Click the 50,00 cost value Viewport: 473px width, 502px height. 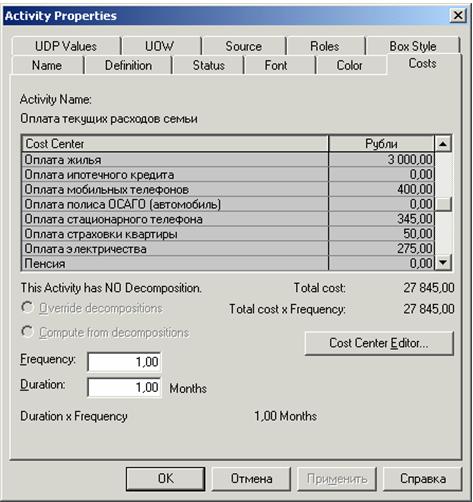[418, 234]
